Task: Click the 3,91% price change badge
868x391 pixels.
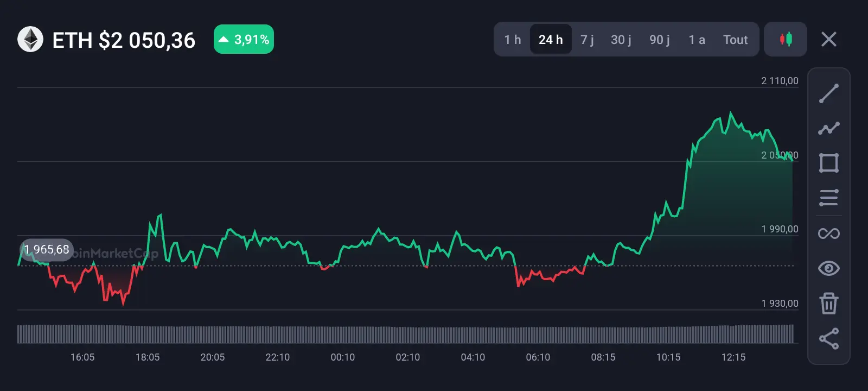Action: [x=244, y=39]
